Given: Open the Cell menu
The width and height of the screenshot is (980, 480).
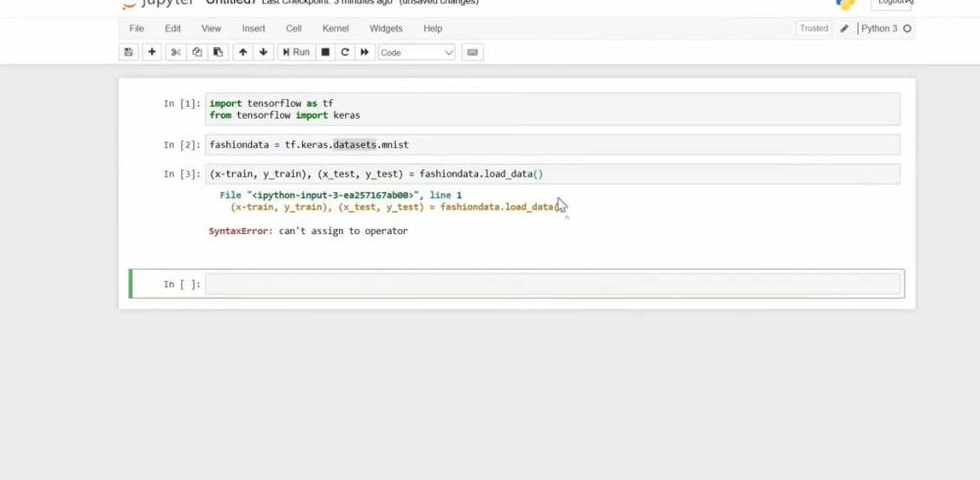Looking at the screenshot, I should pos(294,28).
